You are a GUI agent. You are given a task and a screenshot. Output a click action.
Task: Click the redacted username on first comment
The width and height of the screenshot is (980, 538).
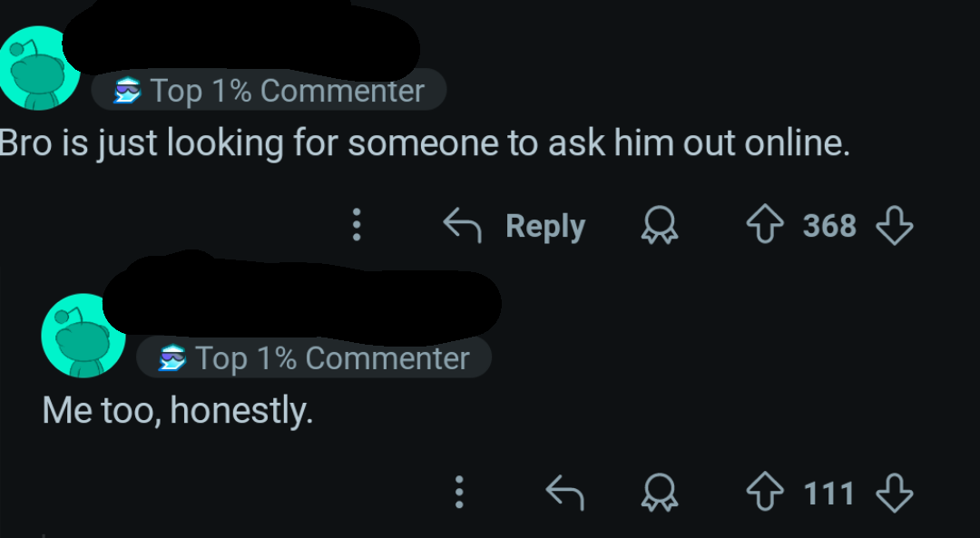(240, 41)
